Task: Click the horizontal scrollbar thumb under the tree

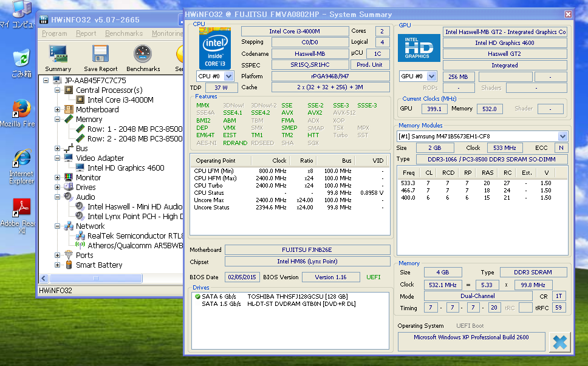Action: pos(95,279)
